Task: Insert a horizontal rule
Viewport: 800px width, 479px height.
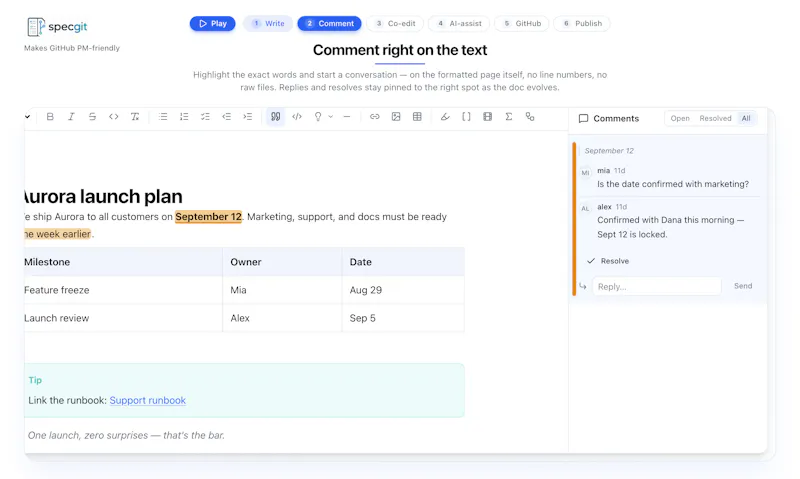Action: point(347,117)
